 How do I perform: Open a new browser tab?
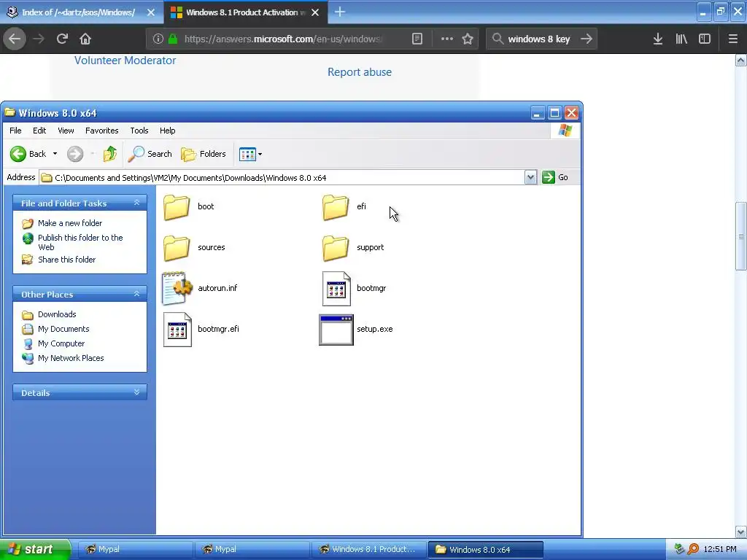pos(340,12)
